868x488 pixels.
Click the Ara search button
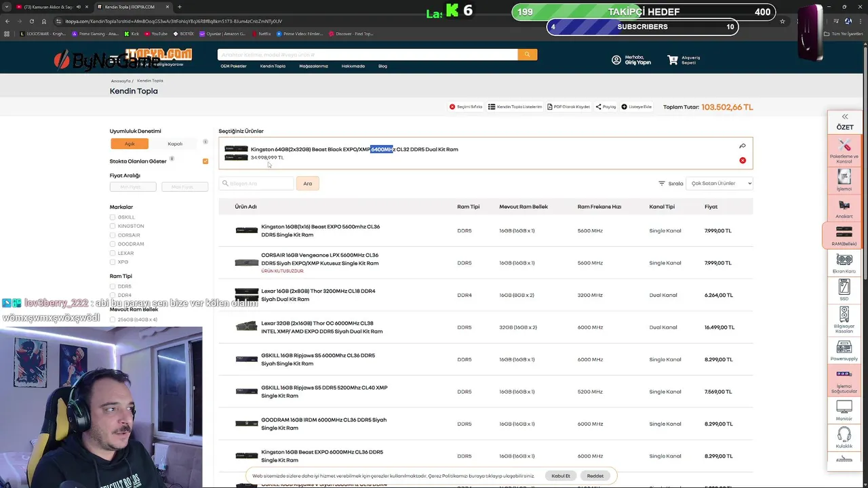point(307,183)
